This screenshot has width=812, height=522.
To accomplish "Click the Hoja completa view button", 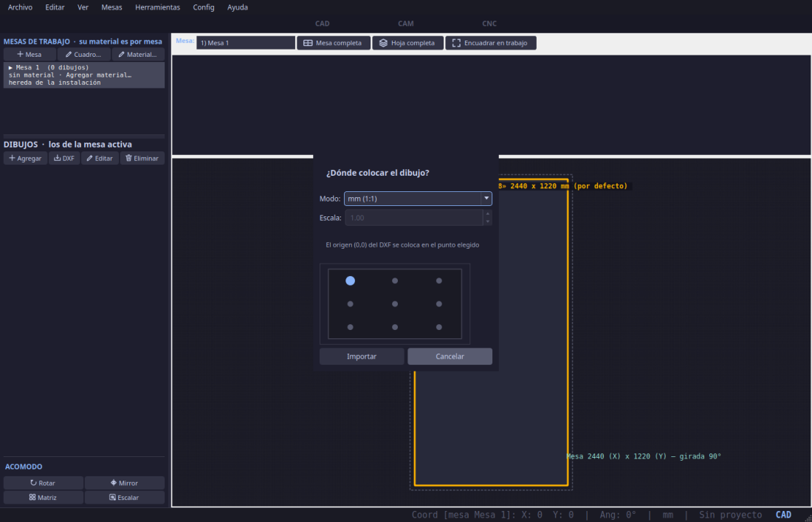I will pyautogui.click(x=407, y=43).
